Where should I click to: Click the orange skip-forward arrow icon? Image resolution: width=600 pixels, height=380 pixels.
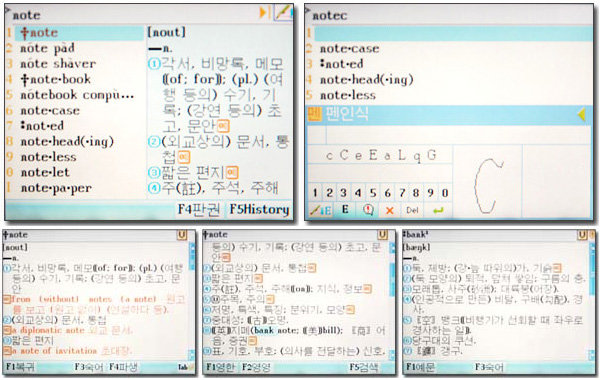(264, 13)
